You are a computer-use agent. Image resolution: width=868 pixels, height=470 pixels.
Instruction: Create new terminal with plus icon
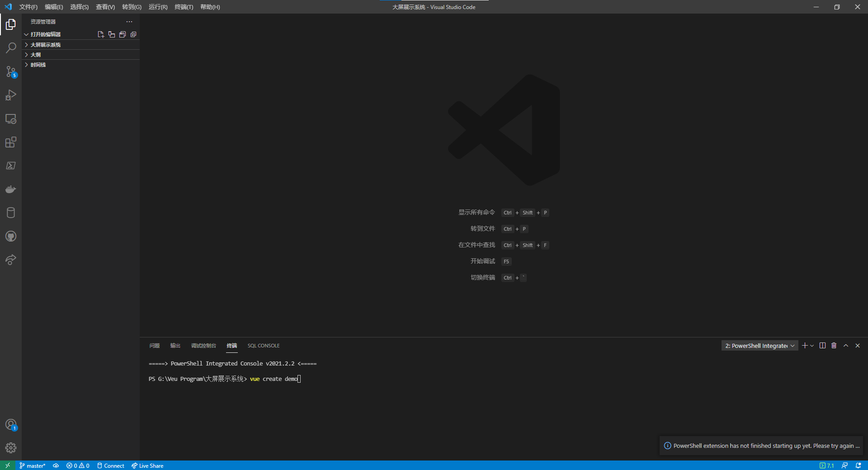pyautogui.click(x=805, y=346)
